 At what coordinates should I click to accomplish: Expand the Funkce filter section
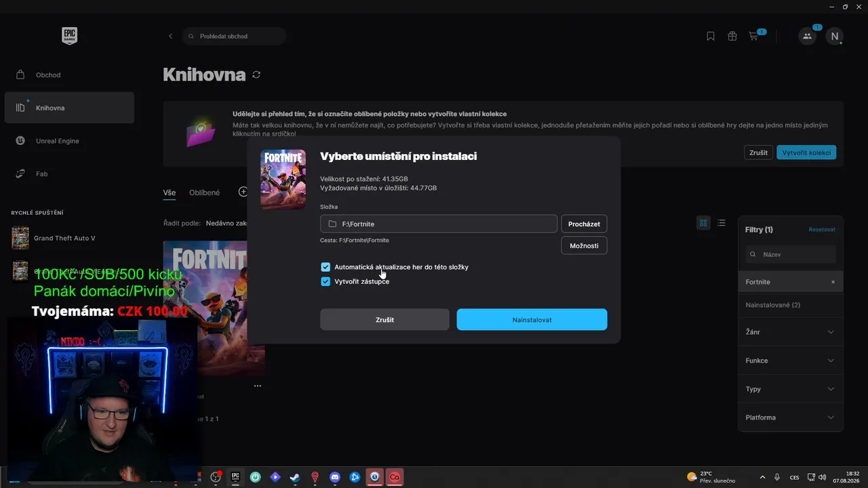(x=791, y=361)
